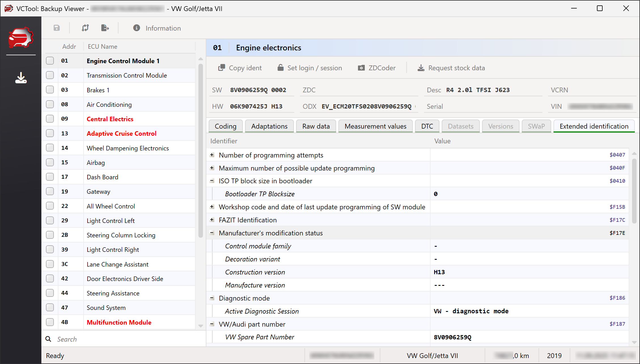Click Set login / session
Screen dimensions: 640x364
pos(310,68)
